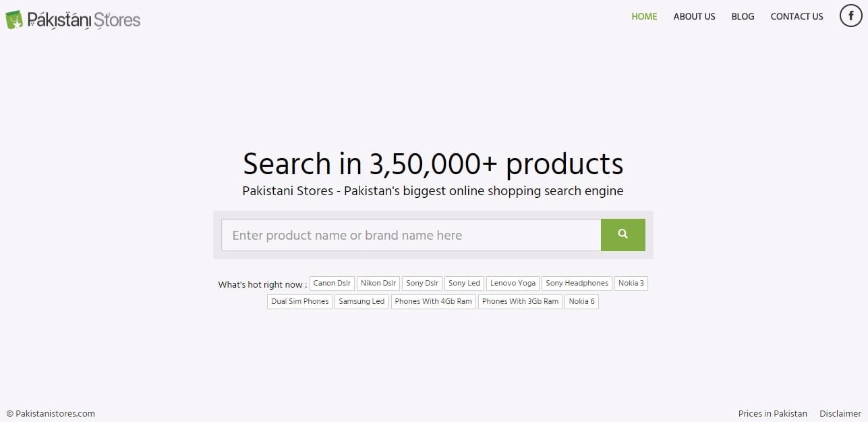Go to the Home menu item
This screenshot has width=868, height=422.
point(644,16)
